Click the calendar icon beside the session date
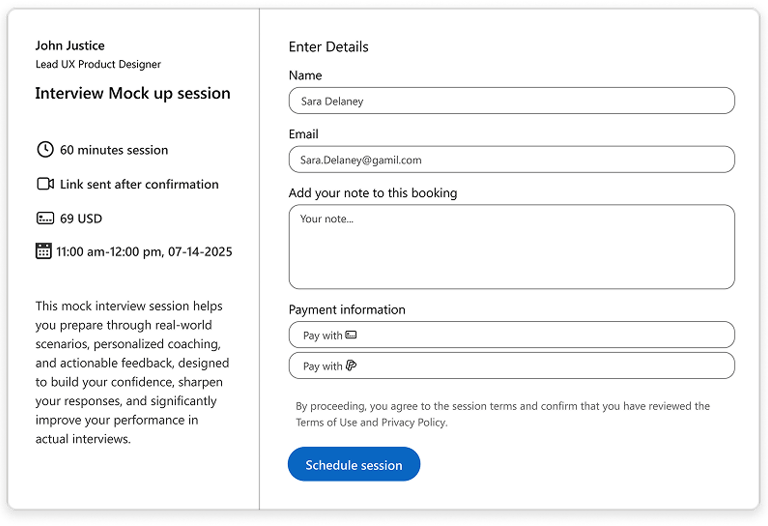The height and width of the screenshot is (526, 768). tap(44, 251)
